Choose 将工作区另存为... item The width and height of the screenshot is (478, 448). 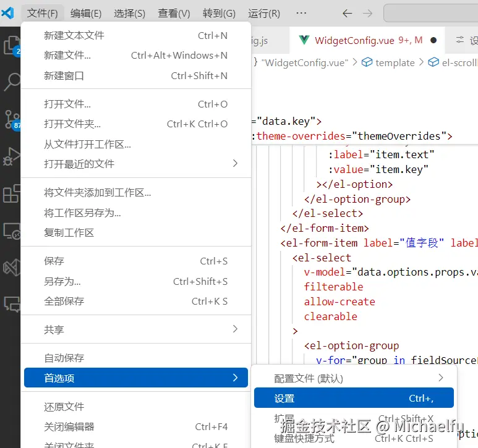tap(136, 213)
